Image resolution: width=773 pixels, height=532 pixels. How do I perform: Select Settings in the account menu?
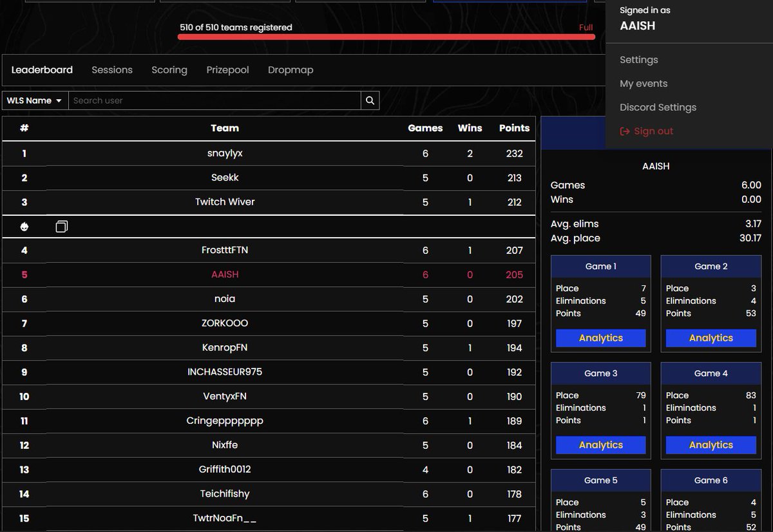tap(639, 60)
